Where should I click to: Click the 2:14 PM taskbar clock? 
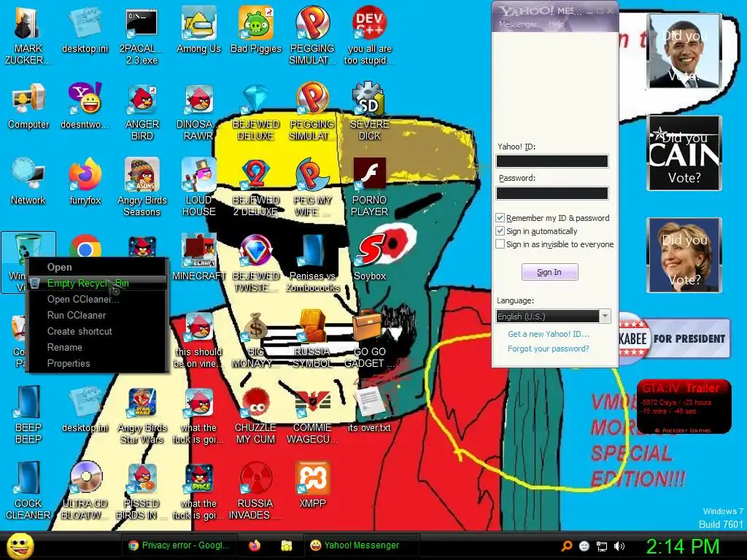[682, 546]
